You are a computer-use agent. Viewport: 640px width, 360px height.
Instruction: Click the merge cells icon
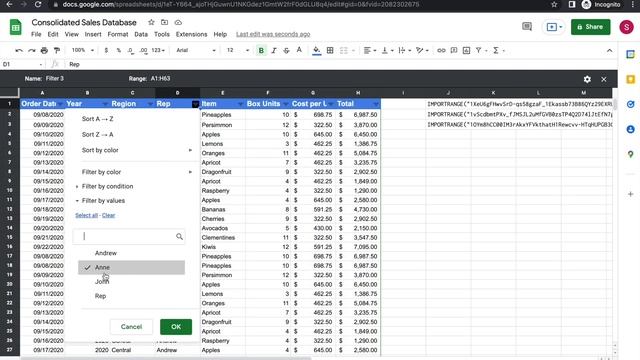(x=344, y=50)
